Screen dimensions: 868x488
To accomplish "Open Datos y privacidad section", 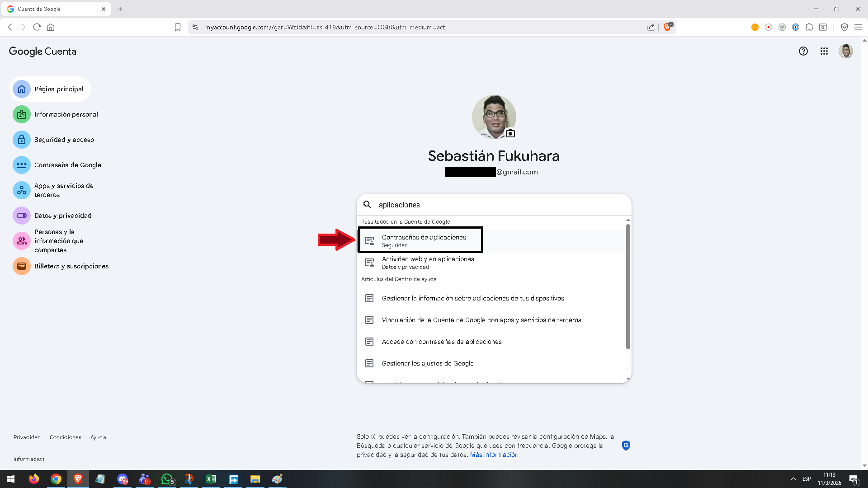I will (63, 216).
